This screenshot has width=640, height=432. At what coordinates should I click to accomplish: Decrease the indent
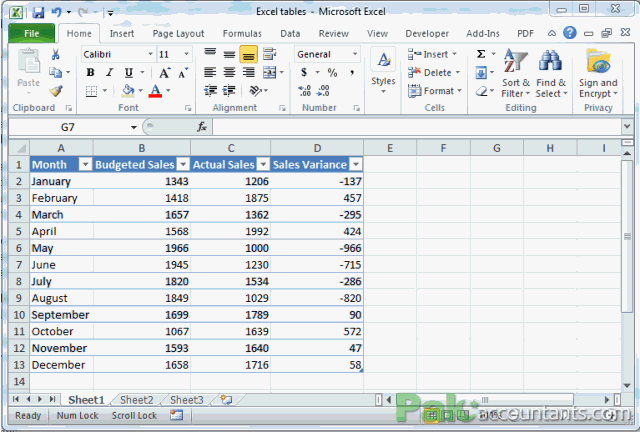click(210, 90)
